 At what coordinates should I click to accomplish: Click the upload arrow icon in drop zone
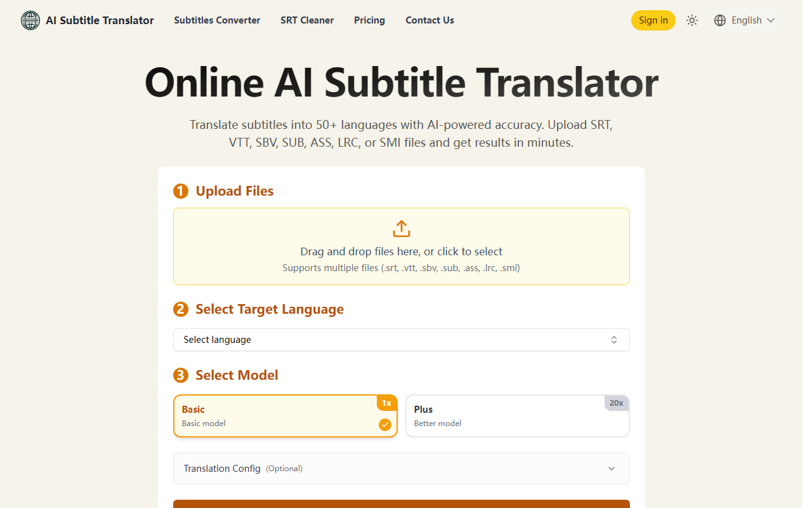click(402, 229)
